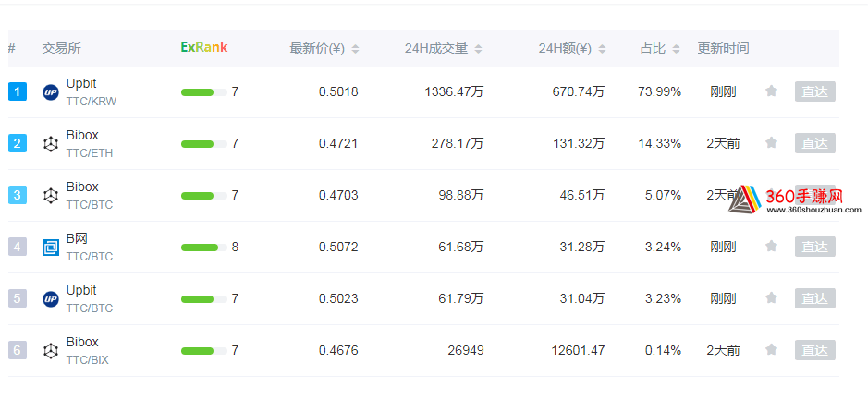Screen dimensions: 868x399
Task: Click rank badge number 4
Action: click(x=18, y=247)
